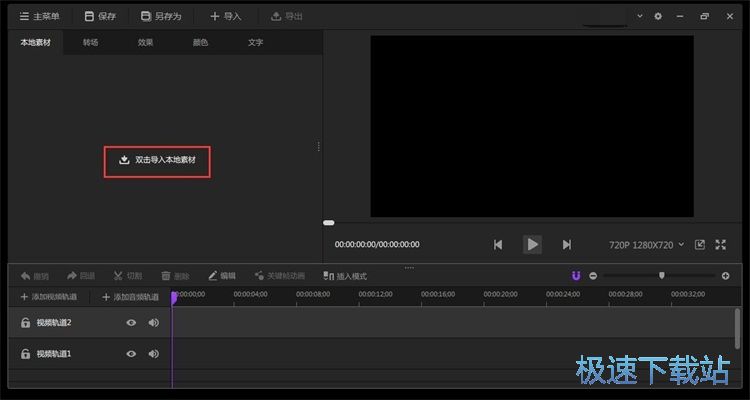Toggle visibility eye of 视频轨道1

[x=131, y=355]
